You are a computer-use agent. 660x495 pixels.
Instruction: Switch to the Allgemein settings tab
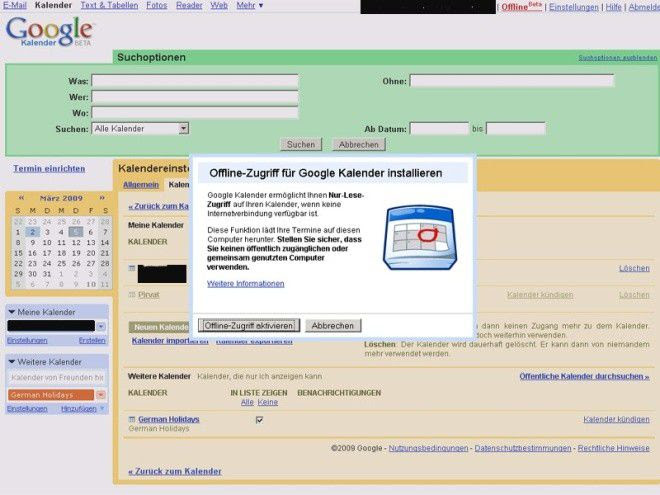point(141,185)
